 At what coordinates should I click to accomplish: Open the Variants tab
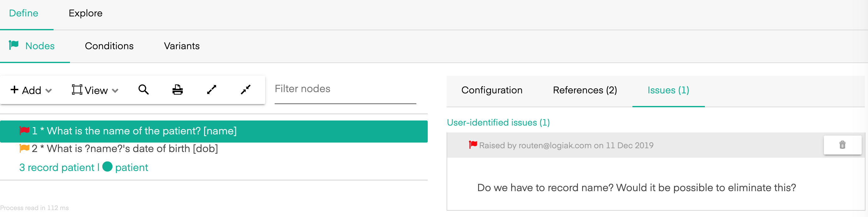click(x=182, y=46)
